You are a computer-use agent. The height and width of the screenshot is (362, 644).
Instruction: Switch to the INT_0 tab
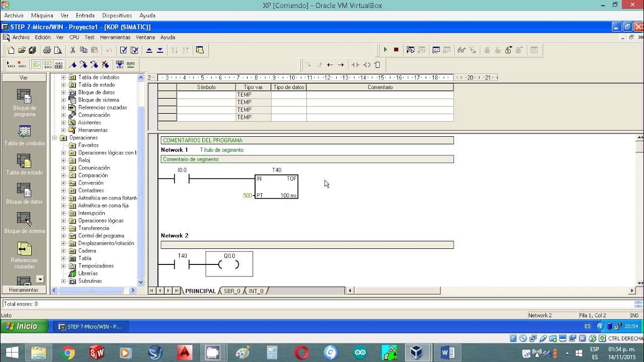(256, 291)
